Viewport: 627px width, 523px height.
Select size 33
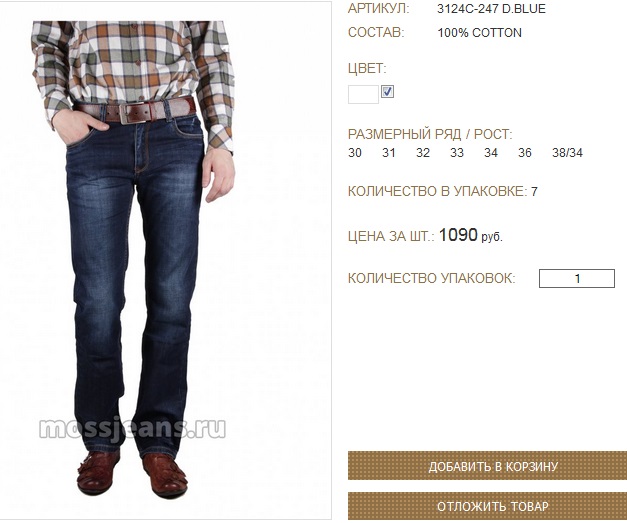pos(457,153)
